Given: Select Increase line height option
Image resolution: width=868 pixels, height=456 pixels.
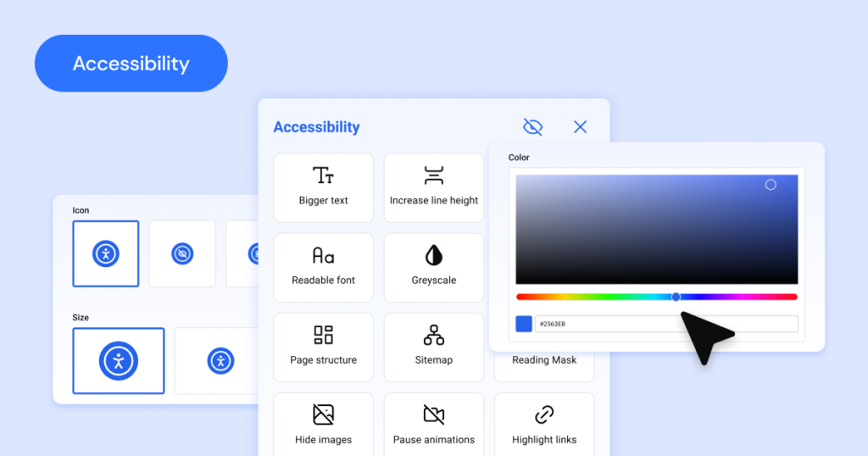Looking at the screenshot, I should 433,187.
